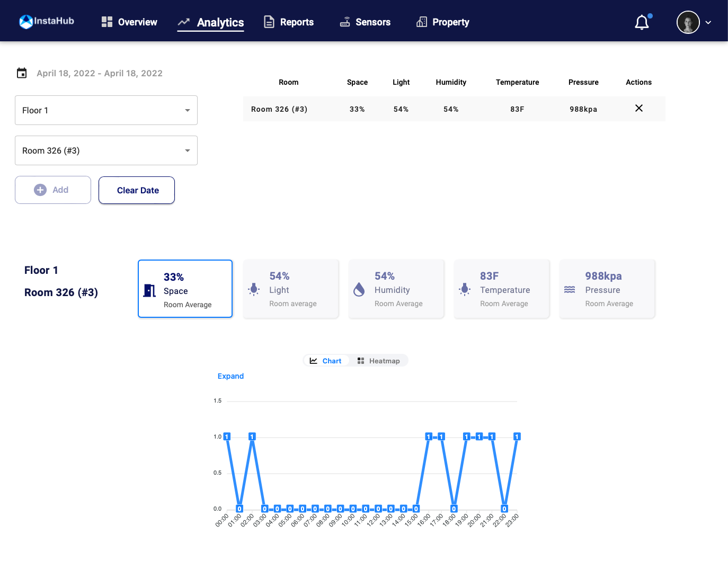Click the 16:00 data point on chart
Image resolution: width=728 pixels, height=562 pixels.
pyautogui.click(x=429, y=436)
